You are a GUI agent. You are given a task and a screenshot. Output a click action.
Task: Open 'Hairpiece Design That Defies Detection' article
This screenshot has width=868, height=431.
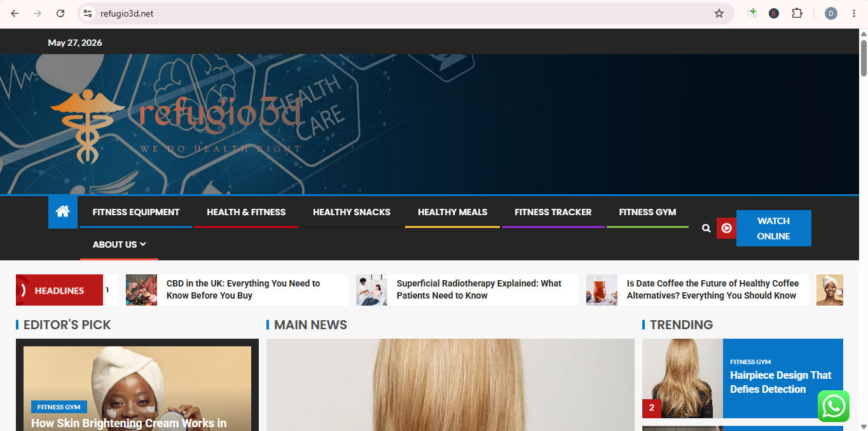780,382
